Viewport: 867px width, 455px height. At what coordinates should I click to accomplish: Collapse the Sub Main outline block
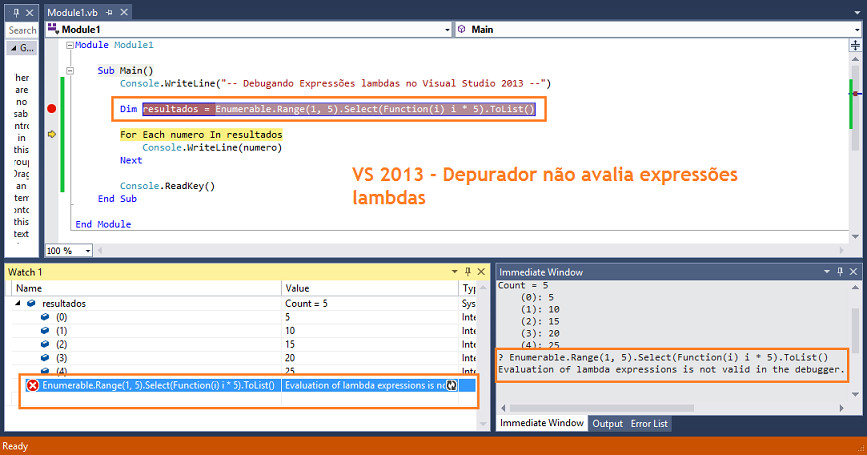[70, 71]
